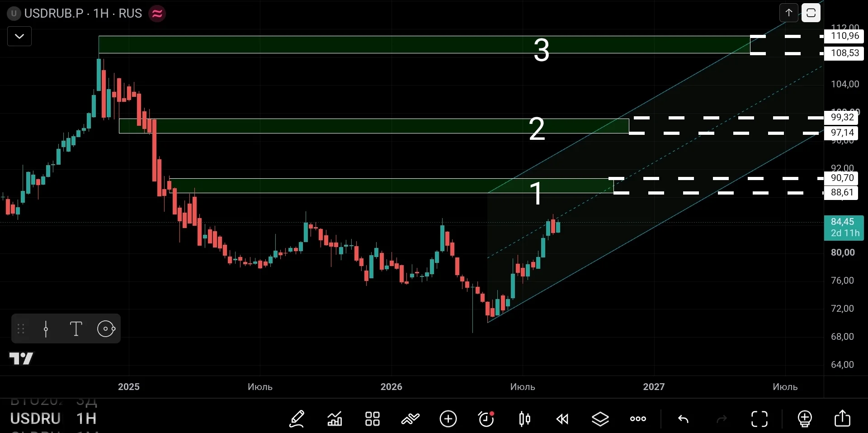Enter fullscreen mode with corner-brackets icon
Image resolution: width=868 pixels, height=433 pixels.
pos(759,419)
